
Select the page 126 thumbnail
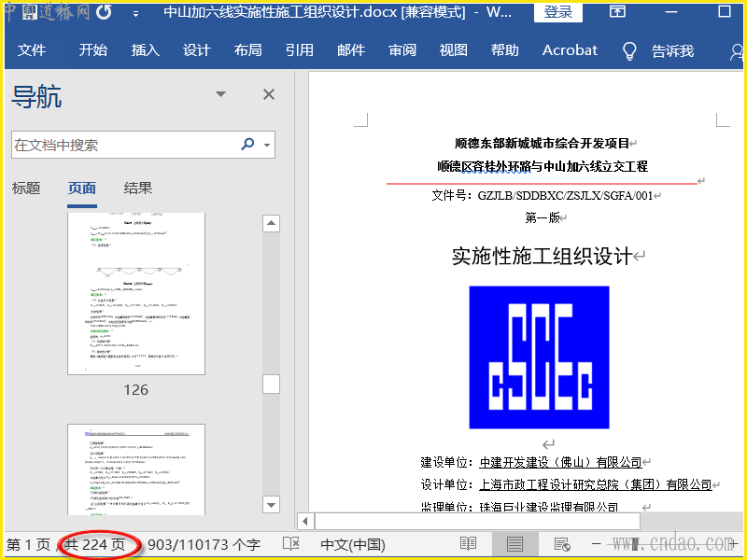(136, 294)
